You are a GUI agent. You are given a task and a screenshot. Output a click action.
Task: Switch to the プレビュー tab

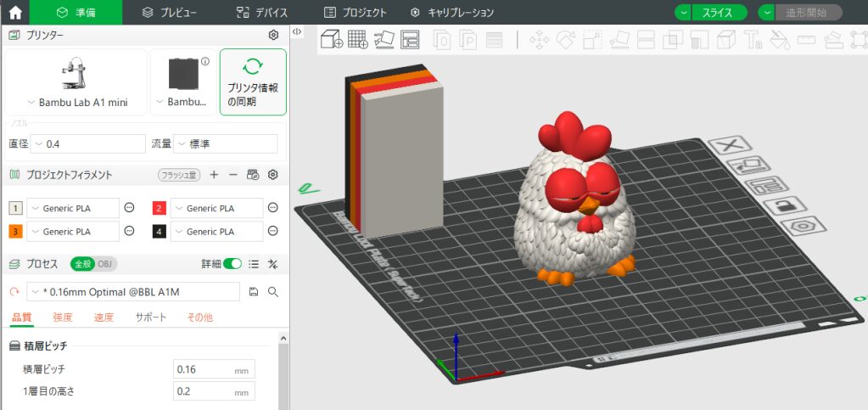coord(169,12)
